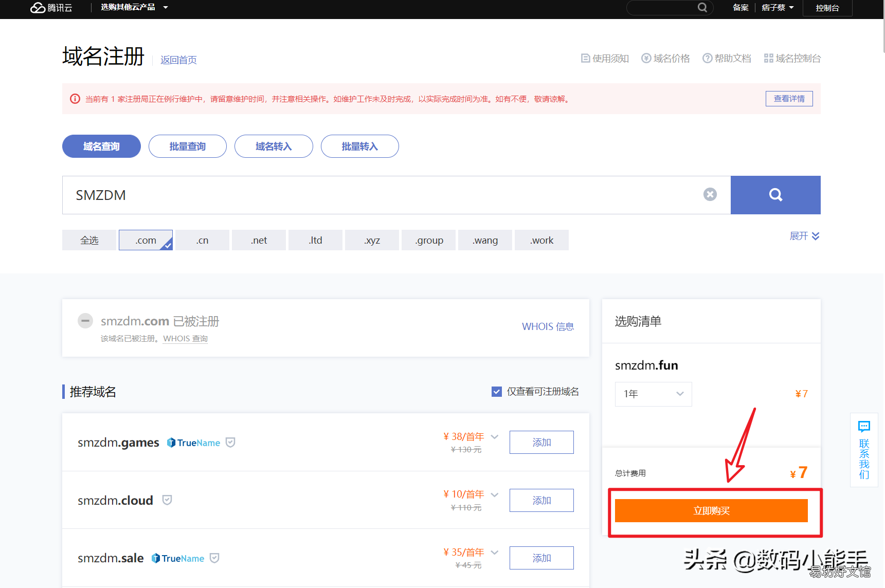Toggle the .cn suffix filter

(x=202, y=240)
